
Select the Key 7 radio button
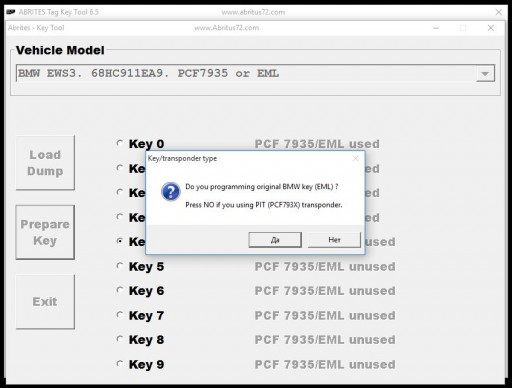coord(120,315)
